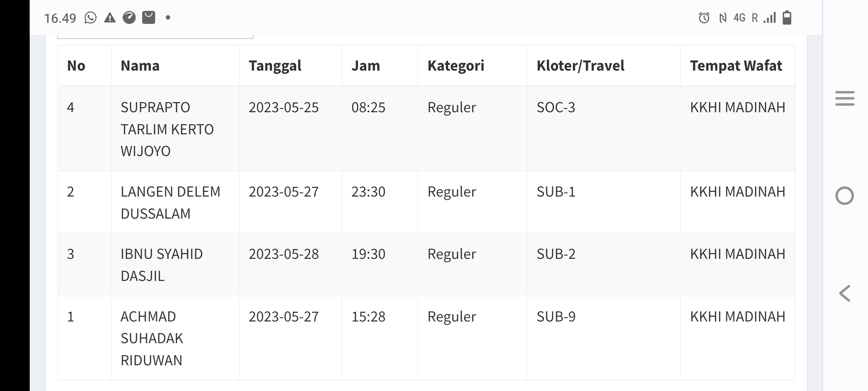
Task: Tap the IBNU SYAHID DASJIL name
Action: (x=162, y=265)
